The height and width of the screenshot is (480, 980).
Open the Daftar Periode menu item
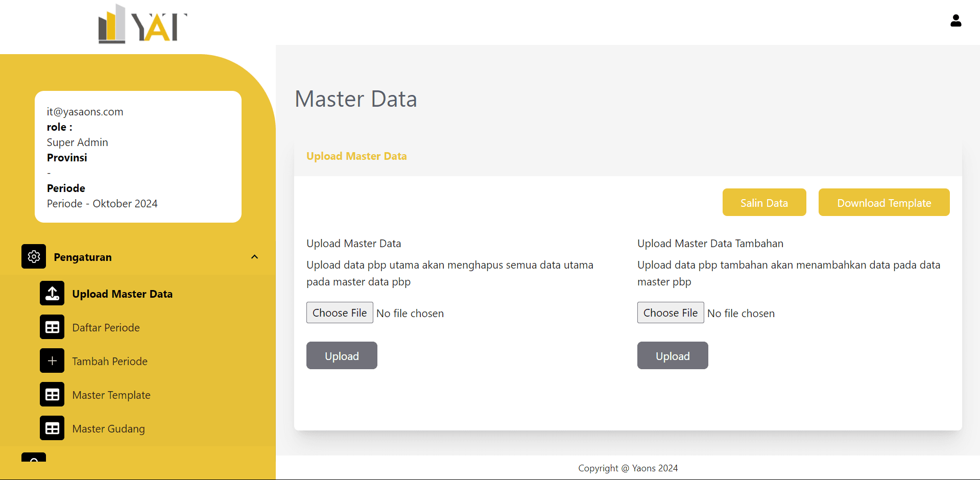click(x=106, y=328)
